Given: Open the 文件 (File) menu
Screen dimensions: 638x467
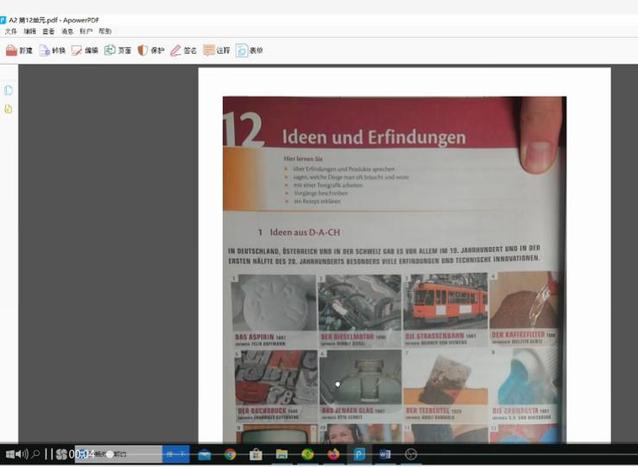Looking at the screenshot, I should tap(11, 31).
